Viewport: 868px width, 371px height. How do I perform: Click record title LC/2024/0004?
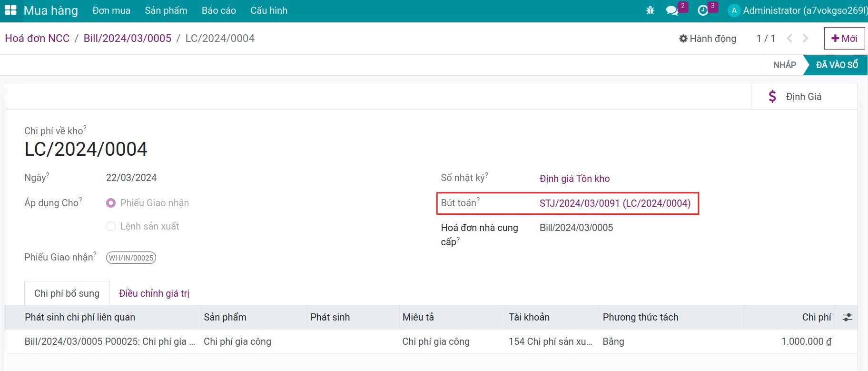point(86,149)
